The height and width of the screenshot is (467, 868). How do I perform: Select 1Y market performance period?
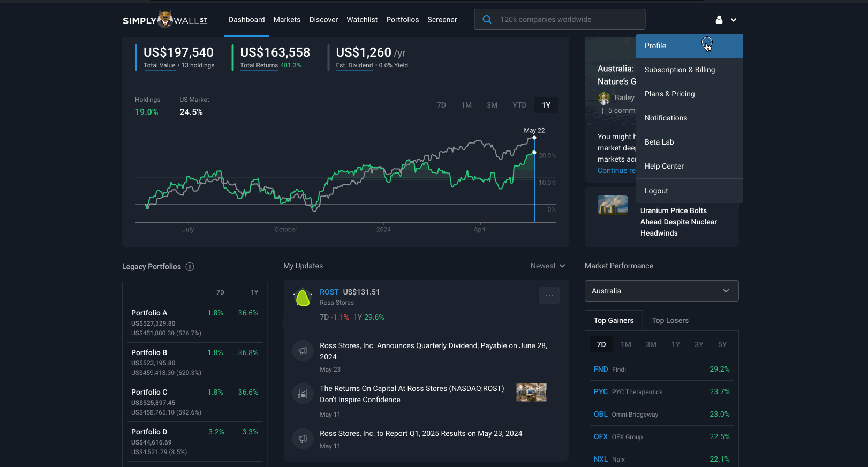[x=676, y=344]
